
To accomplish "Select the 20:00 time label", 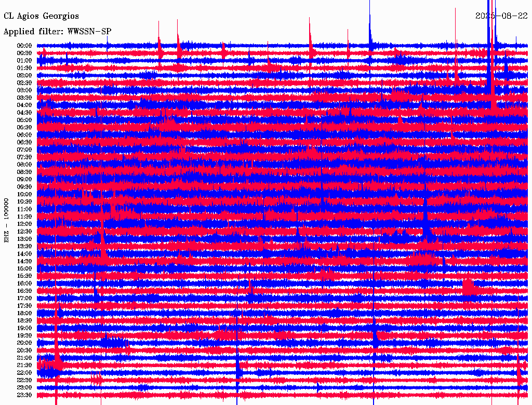I will coord(24,343).
